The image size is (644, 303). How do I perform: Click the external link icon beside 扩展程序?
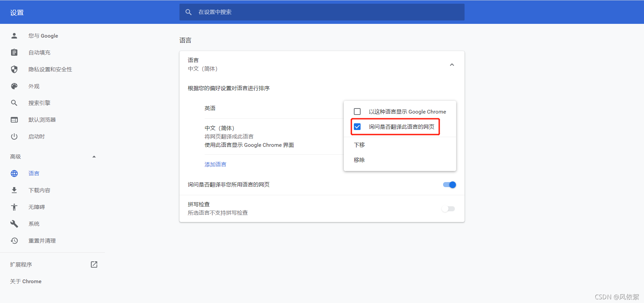(x=94, y=264)
